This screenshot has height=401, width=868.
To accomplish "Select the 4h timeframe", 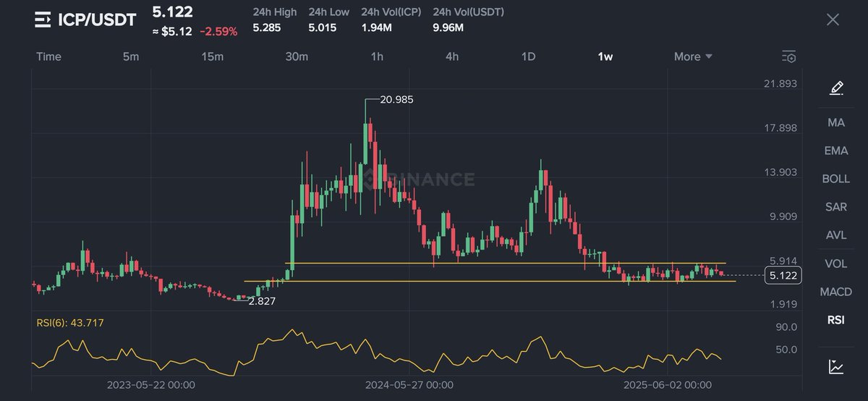I will click(452, 56).
